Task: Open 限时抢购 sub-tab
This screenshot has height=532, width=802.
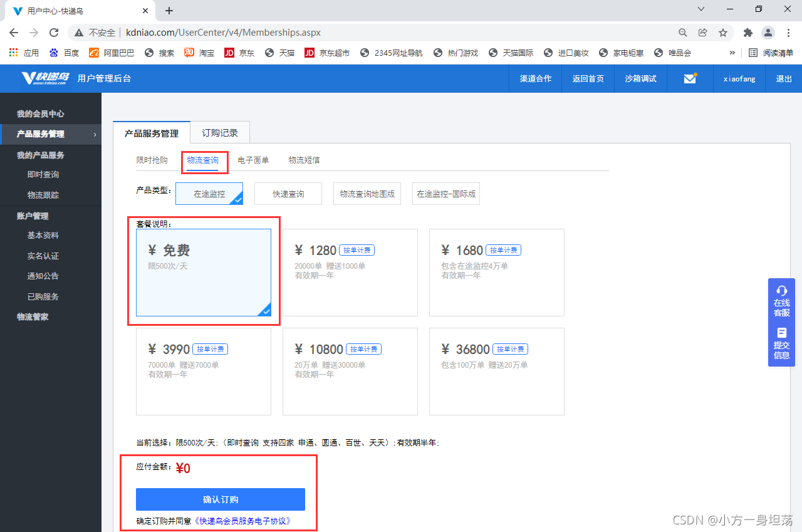Action: click(x=152, y=160)
